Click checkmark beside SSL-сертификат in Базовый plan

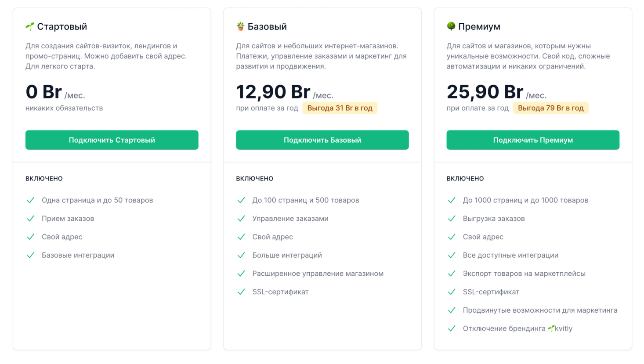(241, 292)
